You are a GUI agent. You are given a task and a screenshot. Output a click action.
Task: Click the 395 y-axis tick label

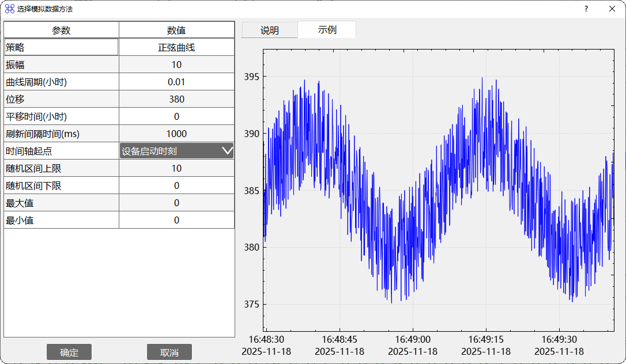251,77
